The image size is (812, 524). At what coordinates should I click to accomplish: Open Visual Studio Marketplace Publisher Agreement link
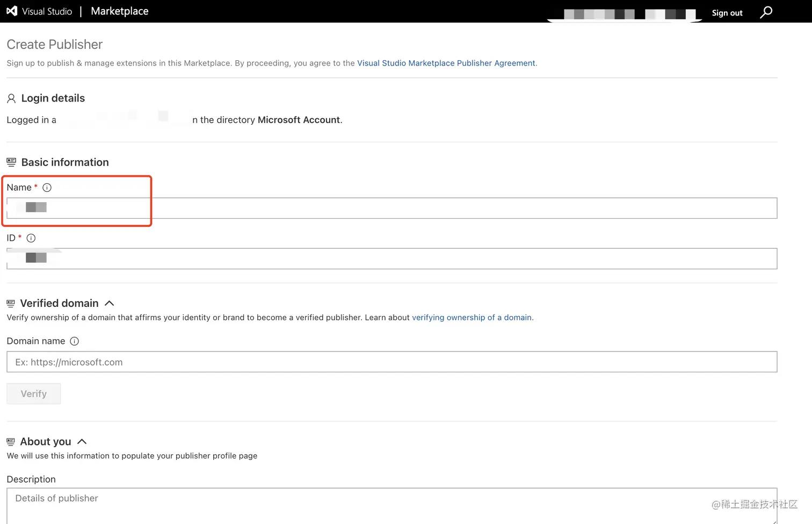pyautogui.click(x=446, y=63)
